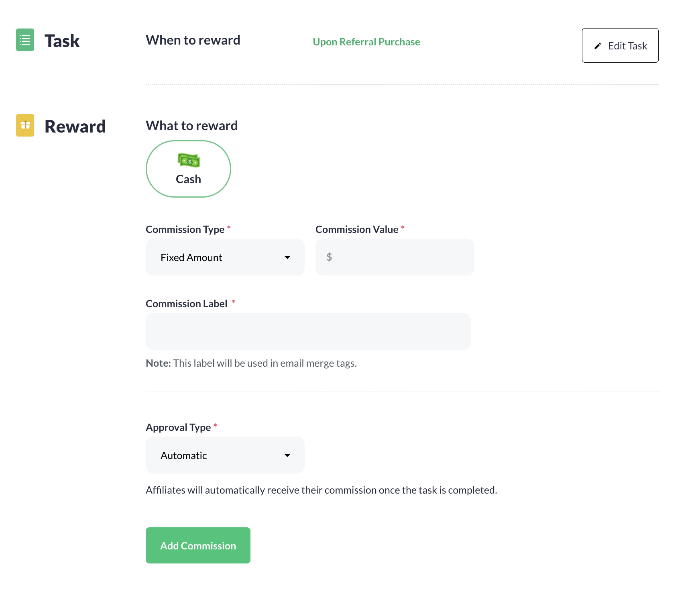Expand the Fixed Amount selector chevron

tap(287, 257)
